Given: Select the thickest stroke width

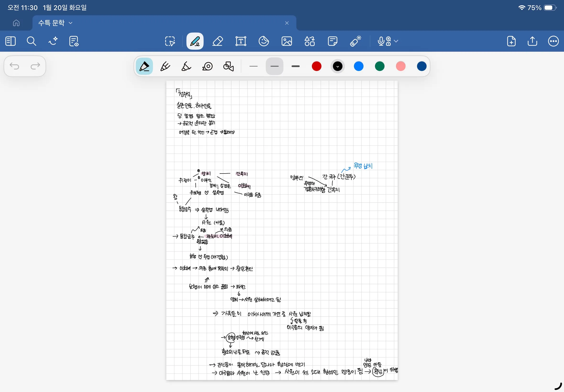Looking at the screenshot, I should coord(295,66).
